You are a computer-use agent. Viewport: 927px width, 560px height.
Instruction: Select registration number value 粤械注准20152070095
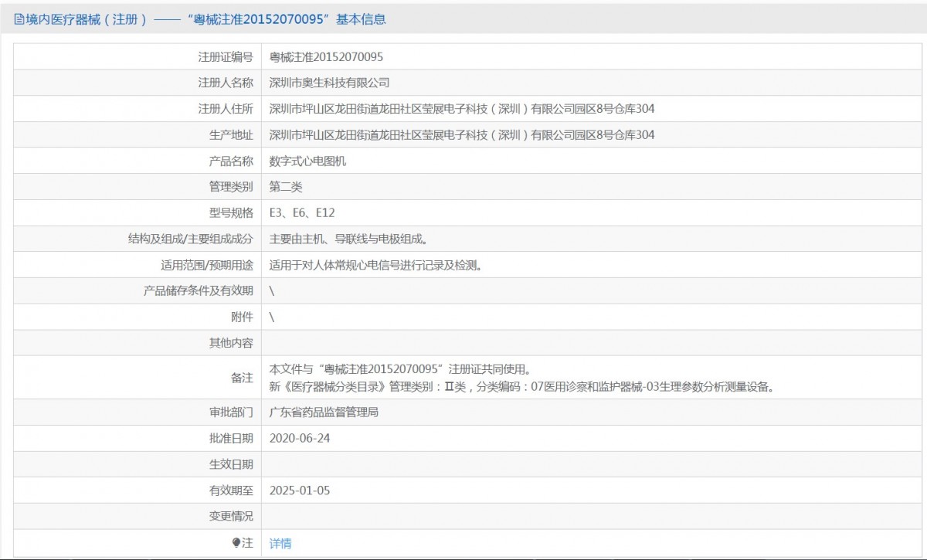click(326, 56)
